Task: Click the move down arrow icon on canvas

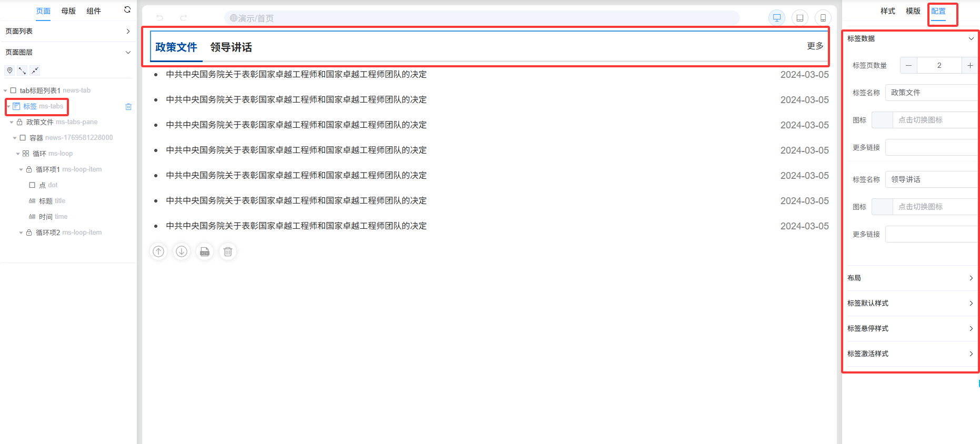Action: coord(182,252)
